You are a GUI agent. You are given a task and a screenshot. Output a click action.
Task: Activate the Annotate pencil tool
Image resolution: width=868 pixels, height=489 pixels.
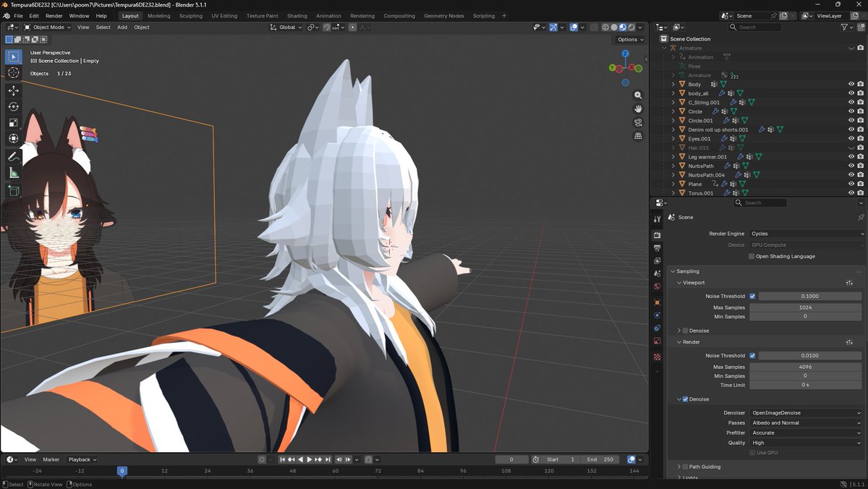click(13, 156)
